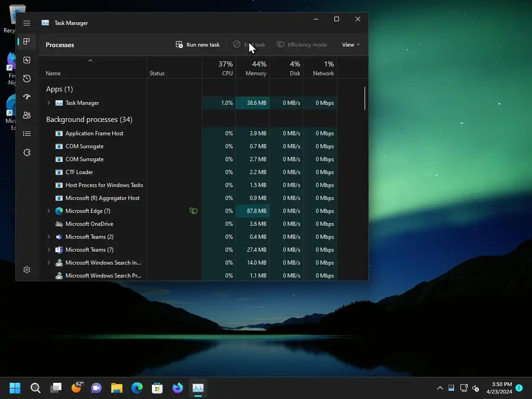Click the Microsoft OneDrive process icon
Image resolution: width=532 pixels, height=399 pixels.
pyautogui.click(x=59, y=224)
